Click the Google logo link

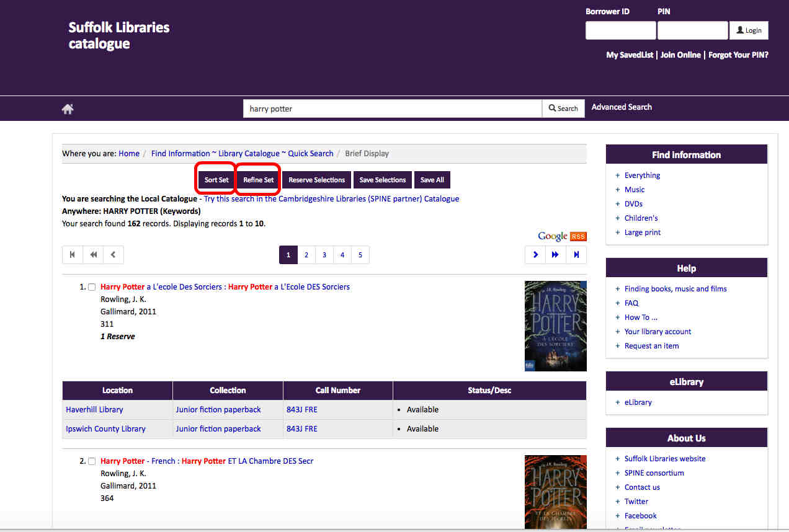553,236
